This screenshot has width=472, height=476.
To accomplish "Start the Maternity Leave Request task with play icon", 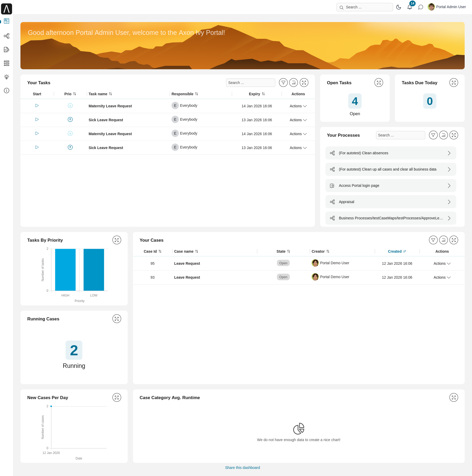I will 37,105.
